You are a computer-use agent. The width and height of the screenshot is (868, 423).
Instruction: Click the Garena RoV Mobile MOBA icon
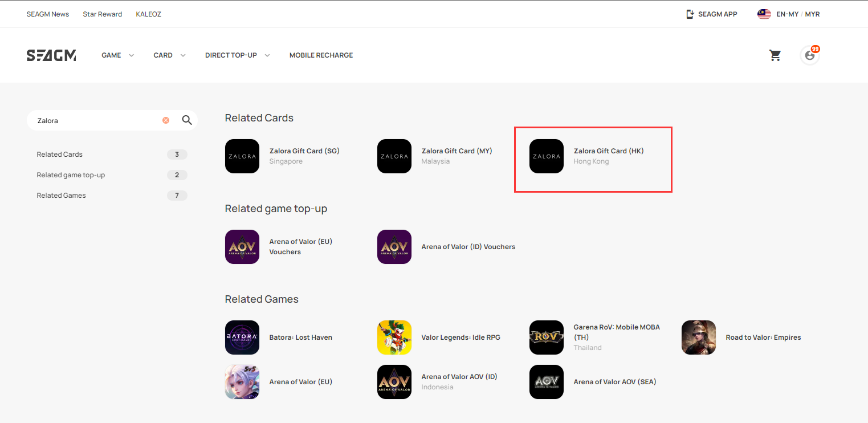pyautogui.click(x=547, y=337)
